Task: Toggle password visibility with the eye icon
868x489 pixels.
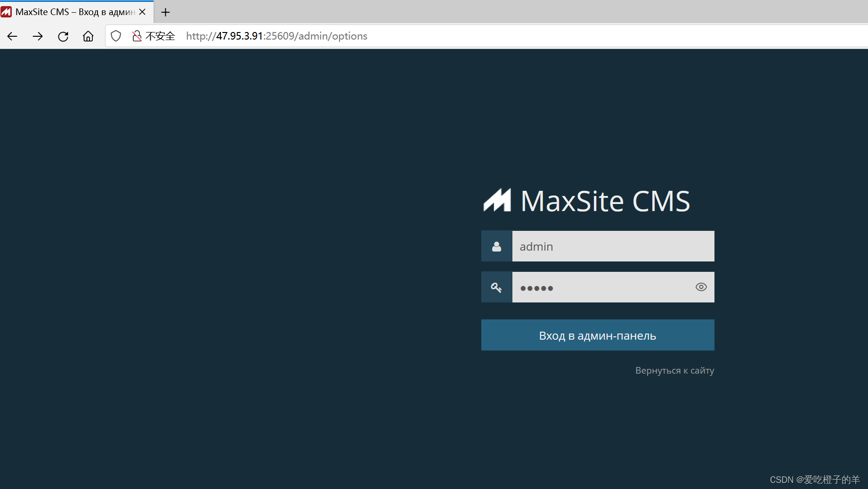Action: [701, 287]
